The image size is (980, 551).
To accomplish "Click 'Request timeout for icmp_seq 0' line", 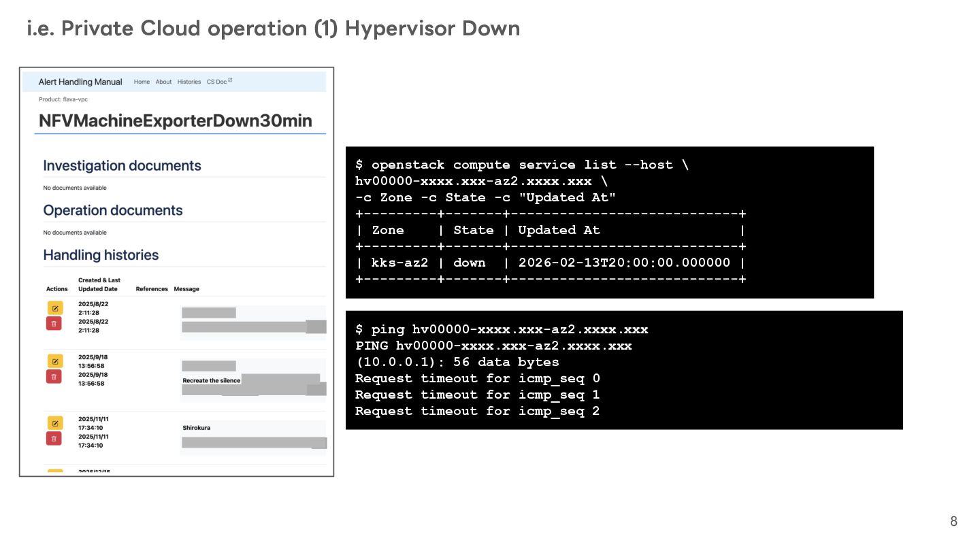I will [478, 378].
